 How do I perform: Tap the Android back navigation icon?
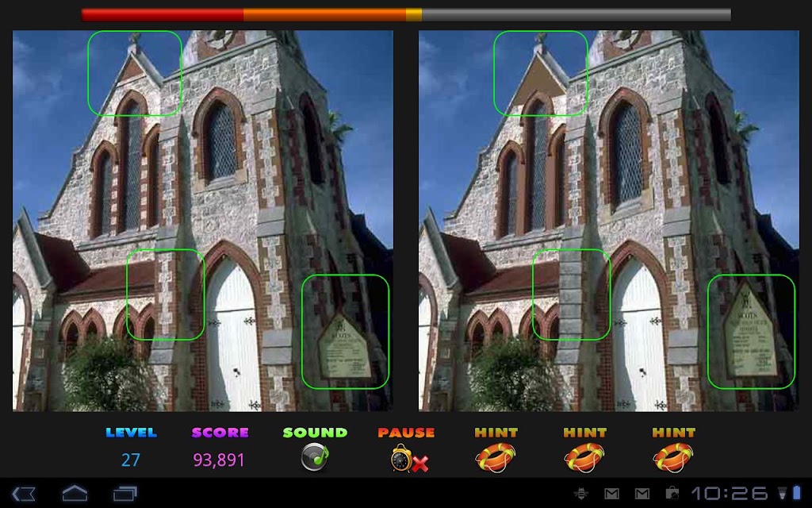tap(24, 493)
